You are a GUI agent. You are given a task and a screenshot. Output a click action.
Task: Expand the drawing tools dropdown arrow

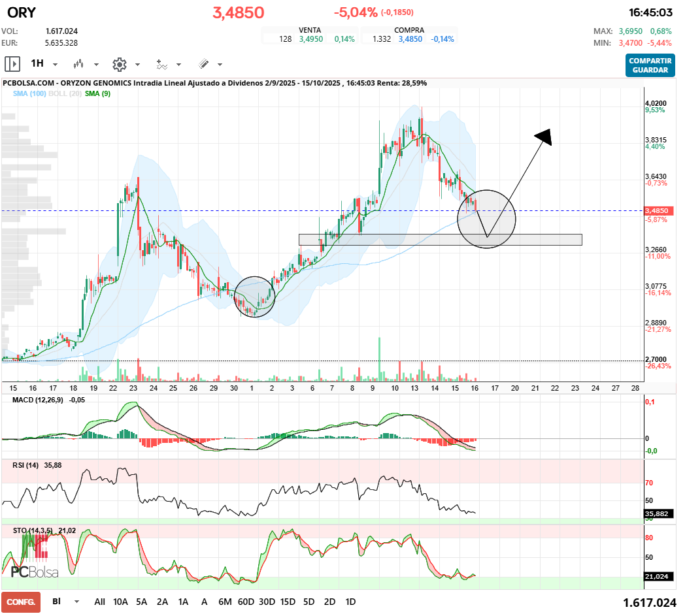(x=220, y=65)
